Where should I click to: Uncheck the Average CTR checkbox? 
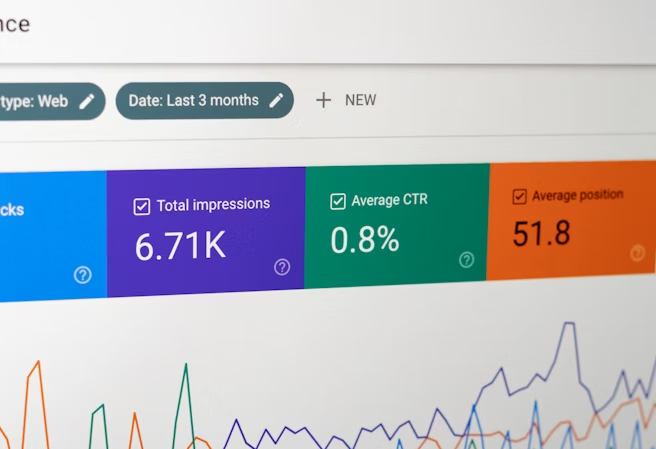click(x=338, y=201)
